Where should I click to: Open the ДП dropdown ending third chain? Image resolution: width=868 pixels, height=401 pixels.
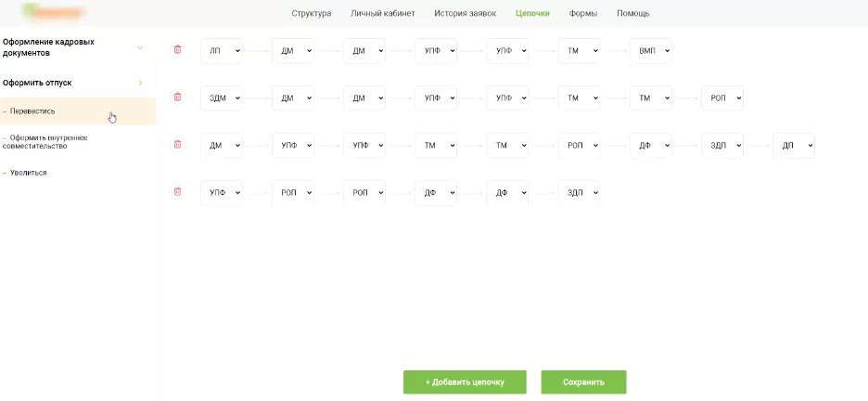tap(793, 146)
